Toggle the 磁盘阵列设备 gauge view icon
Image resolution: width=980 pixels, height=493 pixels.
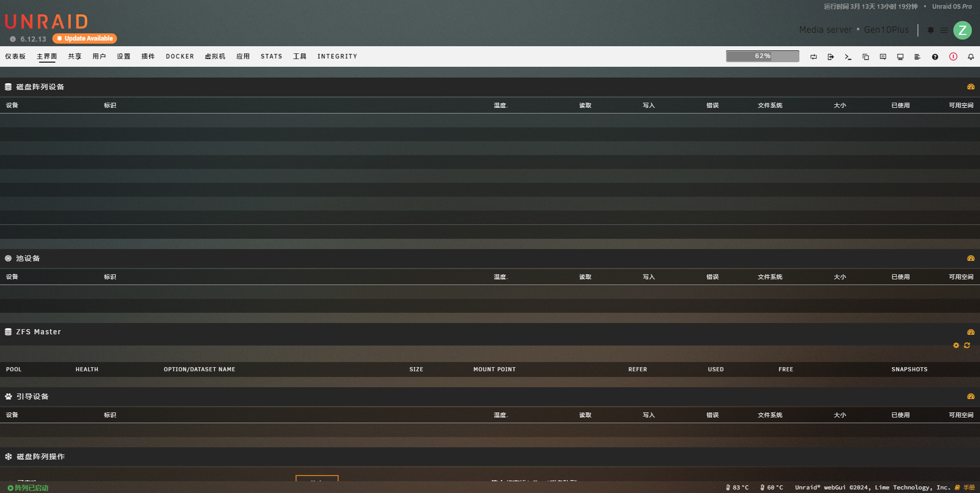[x=971, y=87]
